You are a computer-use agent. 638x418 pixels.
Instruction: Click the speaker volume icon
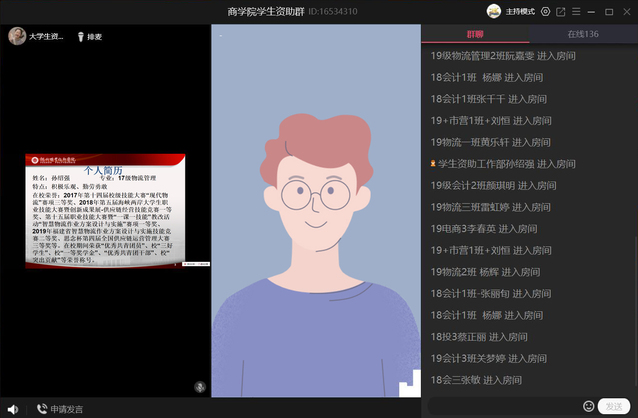click(12, 408)
